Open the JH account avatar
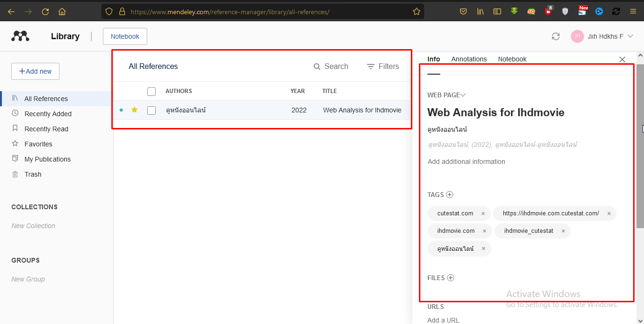644x324 pixels. coord(577,36)
